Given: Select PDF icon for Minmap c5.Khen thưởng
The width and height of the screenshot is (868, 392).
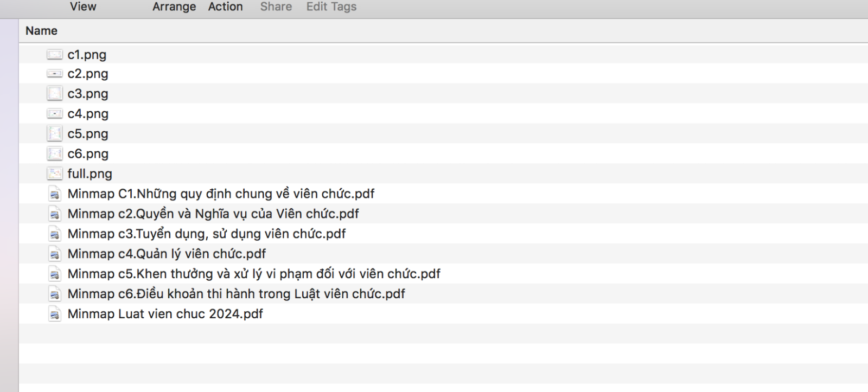Looking at the screenshot, I should pos(54,274).
